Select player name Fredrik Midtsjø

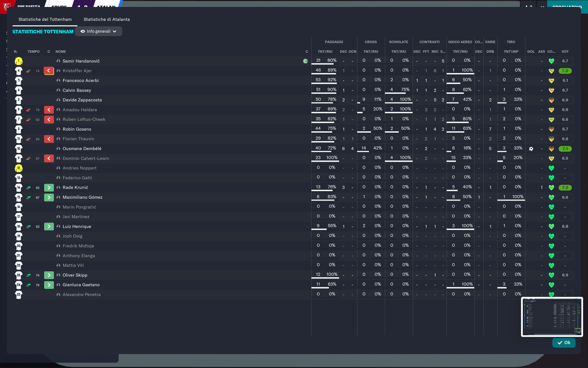click(79, 246)
